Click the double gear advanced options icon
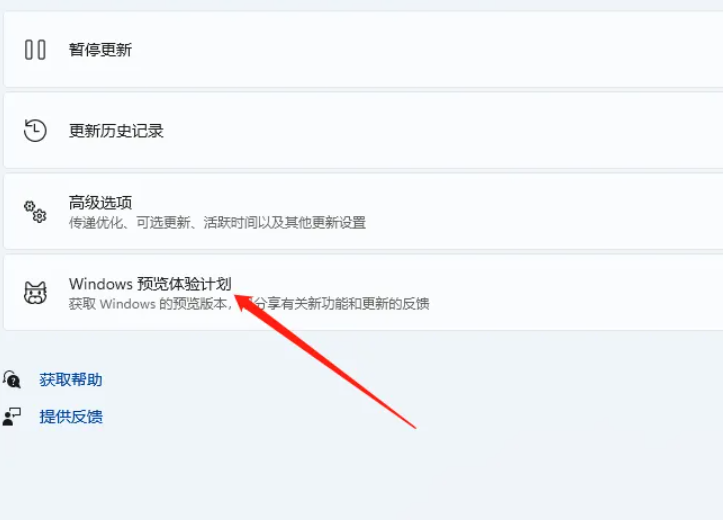The height and width of the screenshot is (520, 726). tap(35, 212)
